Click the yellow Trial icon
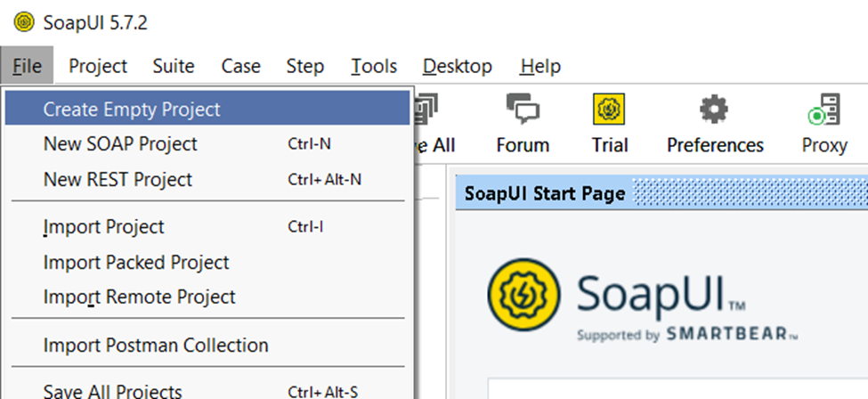 [x=609, y=109]
